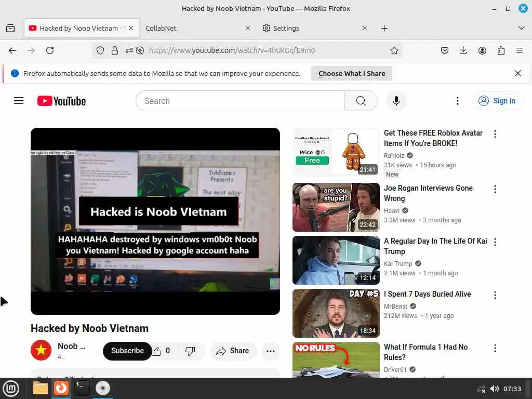Screen dimensions: 532x399
Task: List all tabs dropdown arrow
Action: [522, 28]
